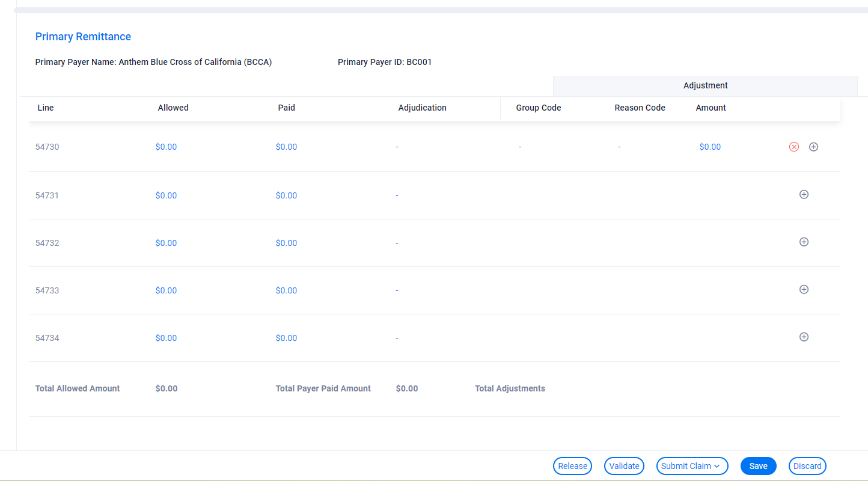Viewport: 868px width, 481px height.
Task: Edit Adjudication value for line 54730
Action: tap(397, 147)
